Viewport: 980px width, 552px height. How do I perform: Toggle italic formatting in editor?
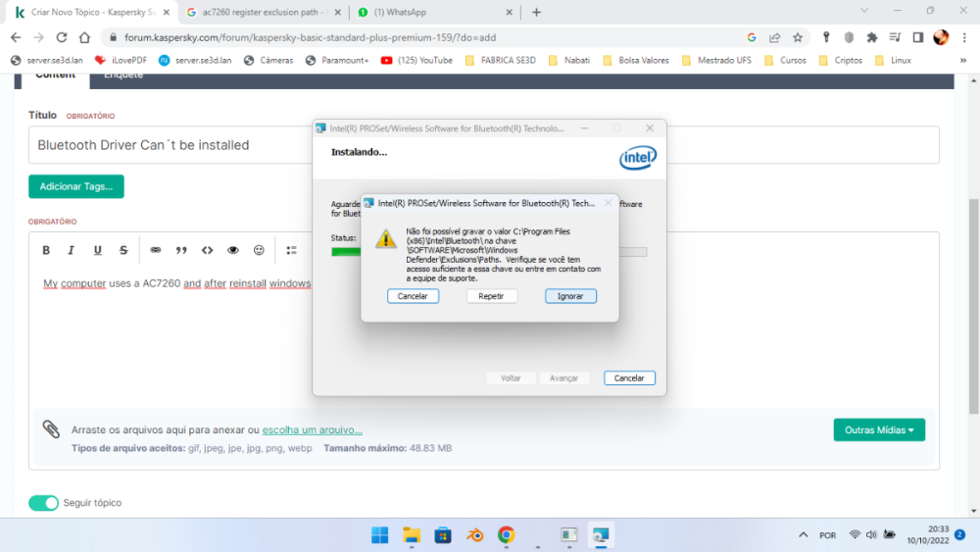pos(72,250)
